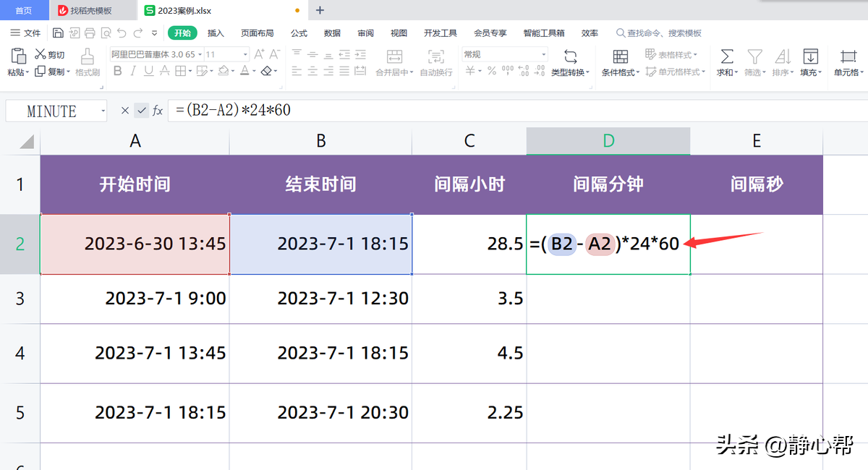Viewport: 868px width, 470px height.
Task: Toggle Strikethrough formatting
Action: tap(164, 71)
